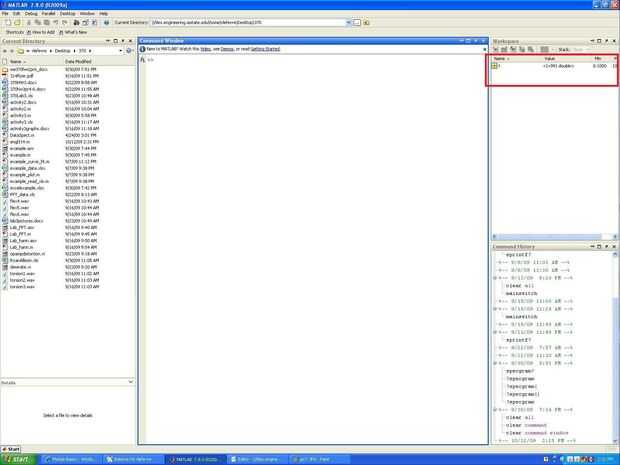Collapse the Details panel chevron
The height and width of the screenshot is (465, 620).
pyautogui.click(x=130, y=382)
